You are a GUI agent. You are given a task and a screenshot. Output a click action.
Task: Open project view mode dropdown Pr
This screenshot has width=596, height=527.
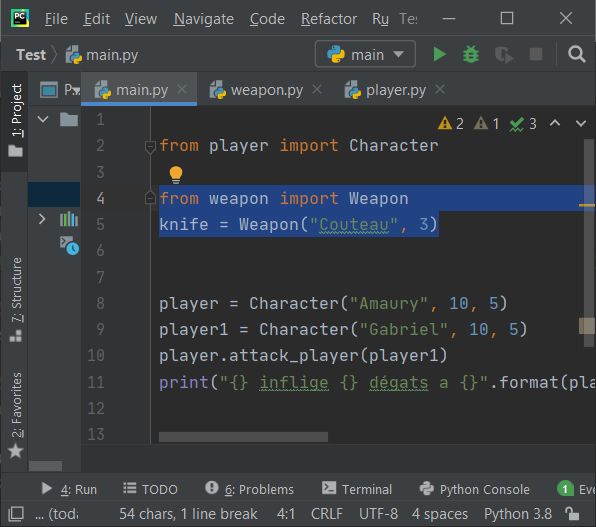(72, 90)
